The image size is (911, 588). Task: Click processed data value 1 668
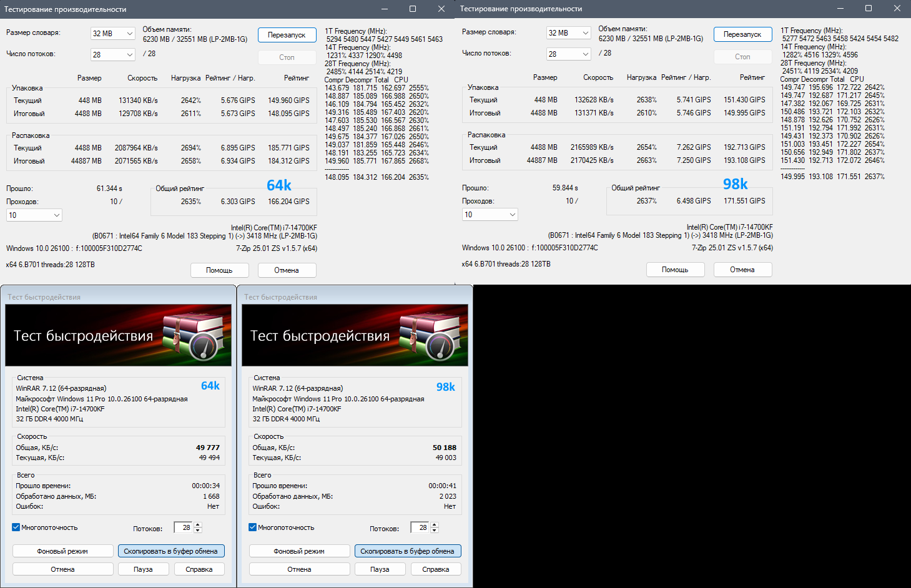(212, 496)
